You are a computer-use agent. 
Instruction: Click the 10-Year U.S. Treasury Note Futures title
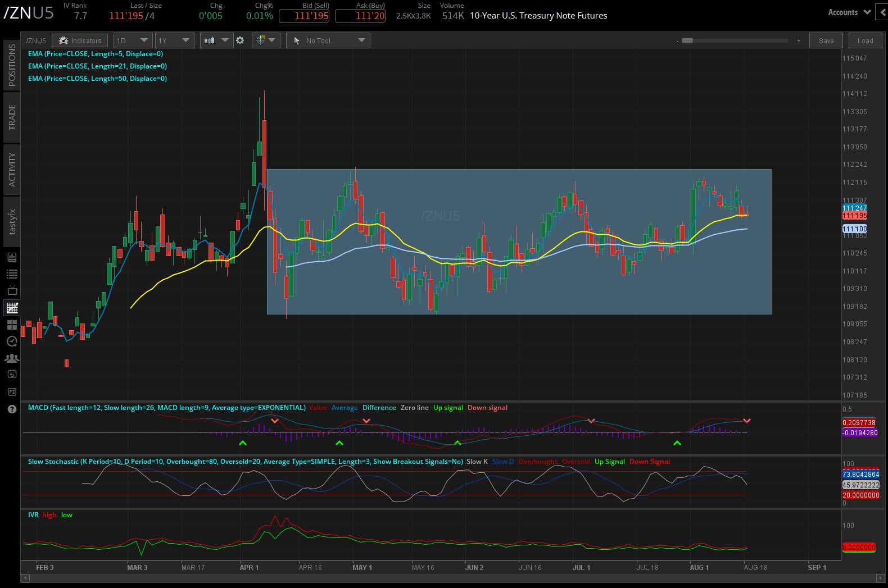538,16
